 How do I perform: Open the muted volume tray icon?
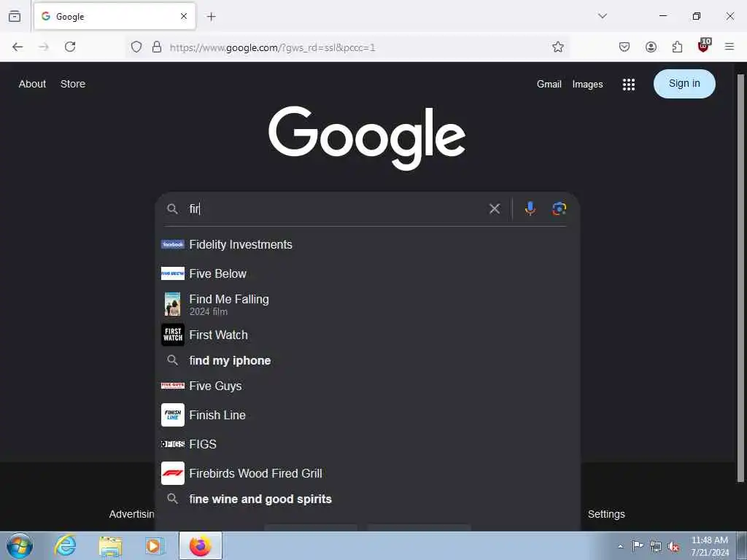click(673, 547)
